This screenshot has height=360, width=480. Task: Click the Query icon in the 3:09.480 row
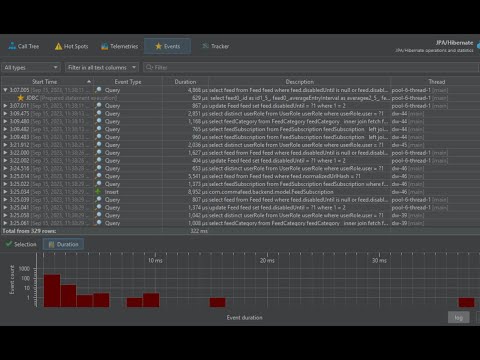(99, 121)
